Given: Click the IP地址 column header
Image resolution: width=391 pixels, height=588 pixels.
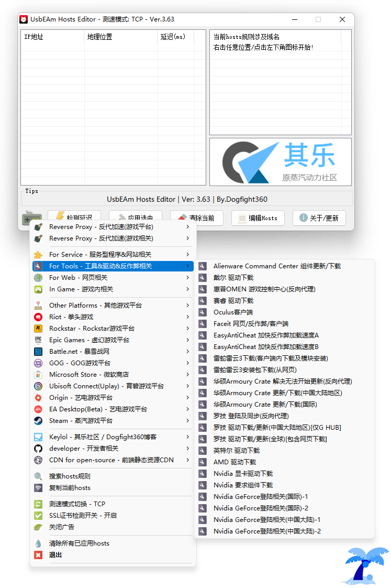Looking at the screenshot, I should [x=52, y=37].
